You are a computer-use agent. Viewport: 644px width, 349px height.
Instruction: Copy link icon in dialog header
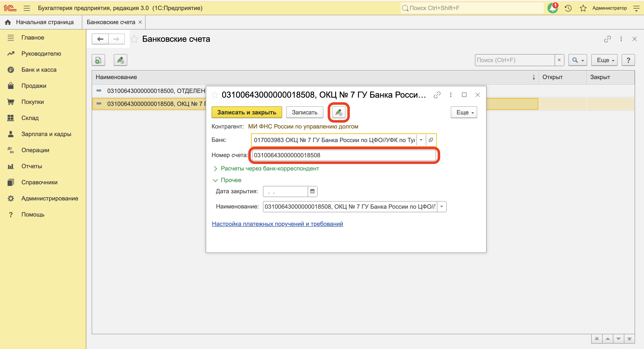pyautogui.click(x=437, y=95)
